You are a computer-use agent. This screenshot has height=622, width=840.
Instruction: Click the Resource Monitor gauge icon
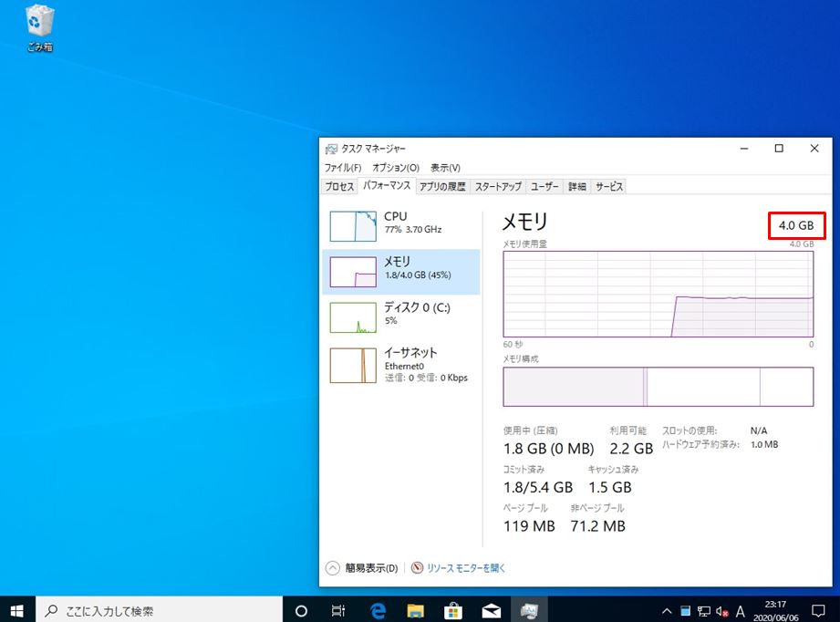pos(418,567)
